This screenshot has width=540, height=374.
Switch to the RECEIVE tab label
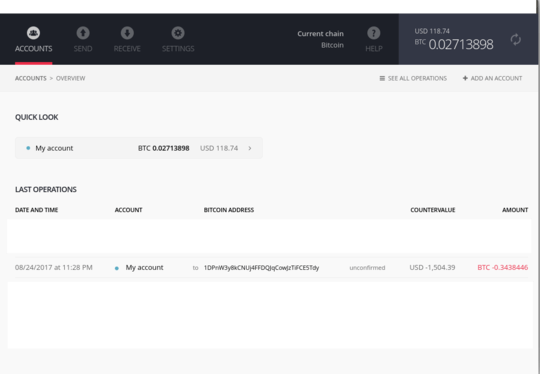pyautogui.click(x=127, y=49)
